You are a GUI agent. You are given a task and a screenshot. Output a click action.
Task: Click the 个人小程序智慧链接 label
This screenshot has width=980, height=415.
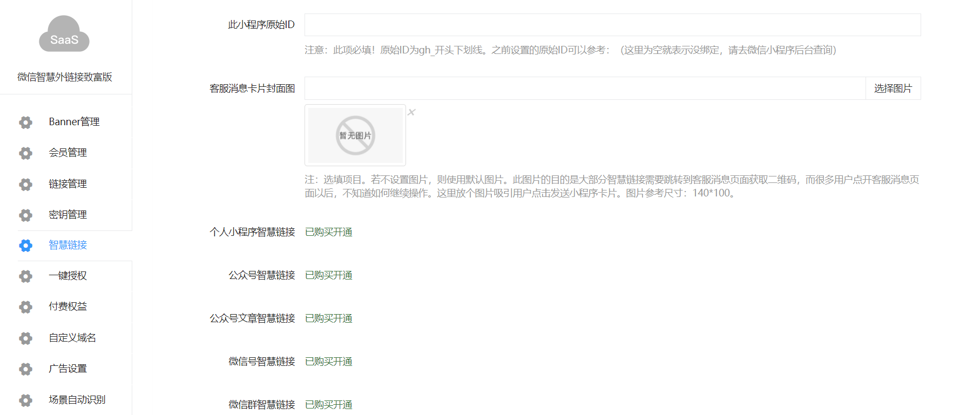pos(252,232)
